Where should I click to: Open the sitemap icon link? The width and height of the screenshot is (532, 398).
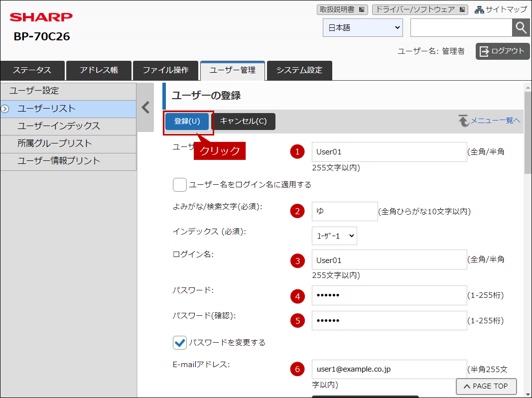pos(479,10)
